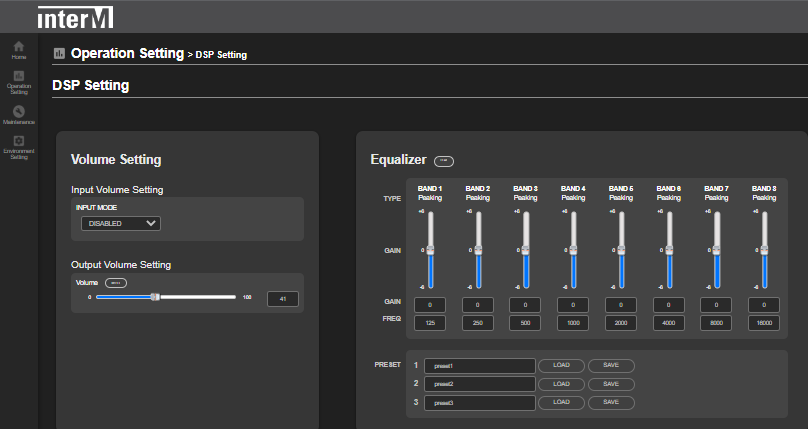Click the Equalizer panel title
This screenshot has width=808, height=429.
click(x=398, y=160)
